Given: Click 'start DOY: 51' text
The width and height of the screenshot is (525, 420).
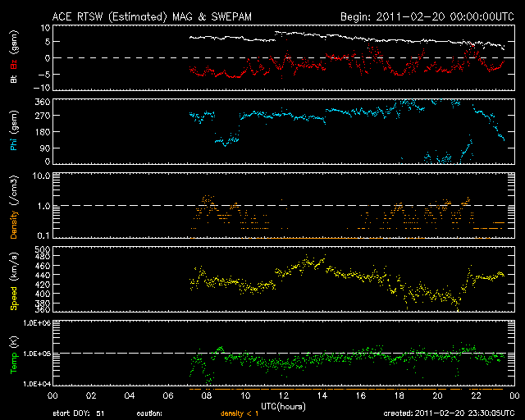Looking at the screenshot, I should point(79,413).
